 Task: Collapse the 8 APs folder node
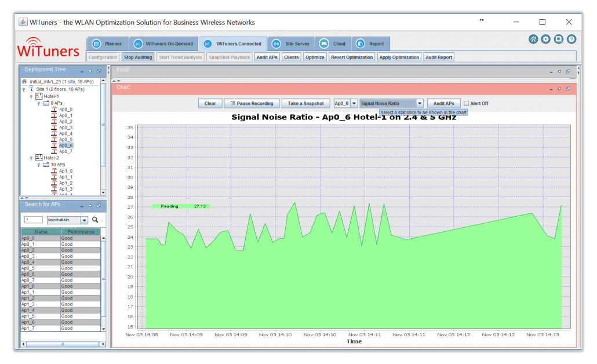[38, 103]
